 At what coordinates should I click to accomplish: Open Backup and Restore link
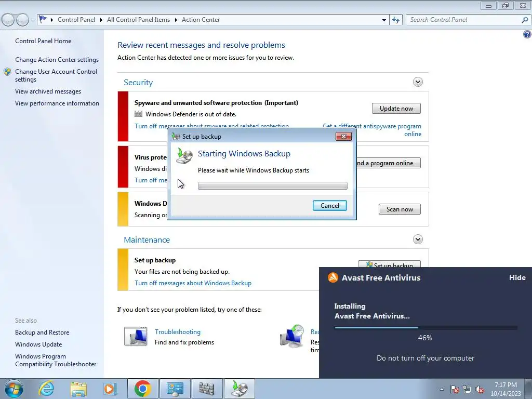(42, 332)
